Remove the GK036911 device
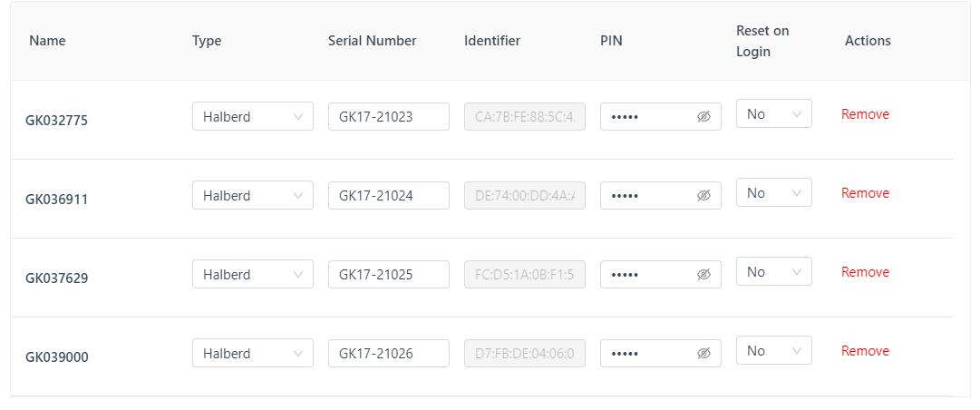980x410 pixels. (865, 193)
